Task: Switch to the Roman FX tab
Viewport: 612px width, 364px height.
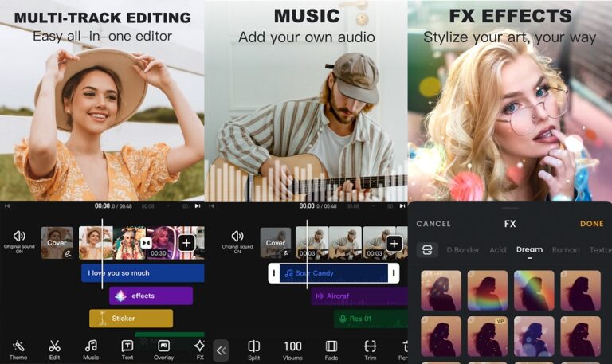Action: pyautogui.click(x=566, y=250)
